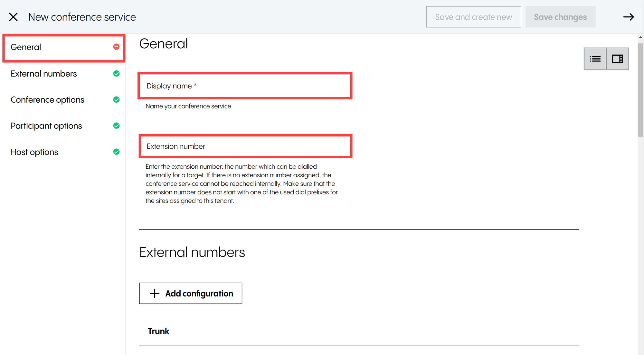Image resolution: width=644 pixels, height=355 pixels.
Task: Select the General section in sidebar
Action: (26, 47)
